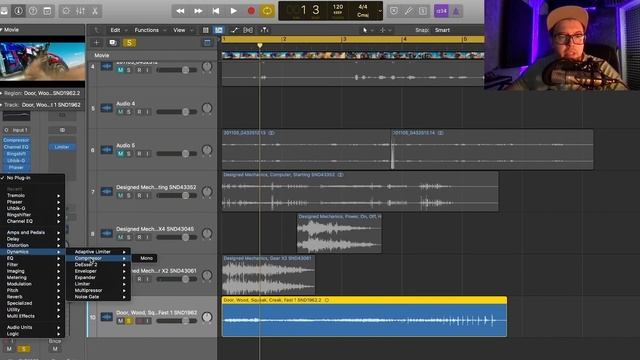Unsolo the Door, Wood track 10
The height and width of the screenshot is (360, 640).
129,321
